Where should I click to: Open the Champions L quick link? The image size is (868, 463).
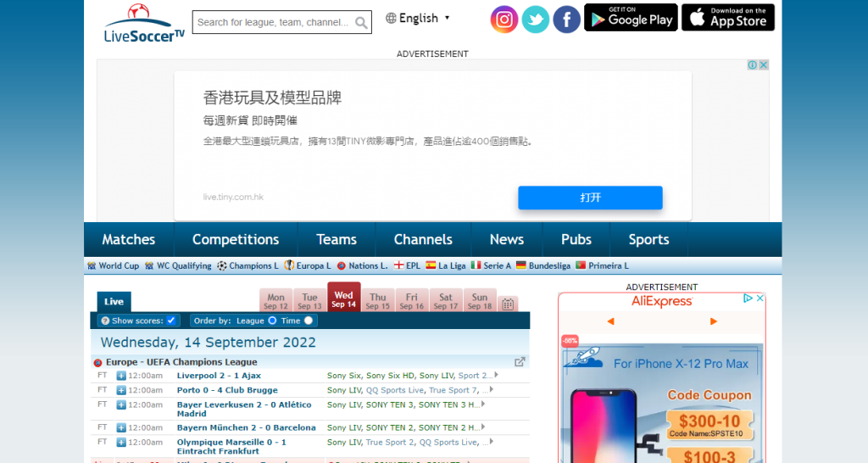click(x=248, y=265)
